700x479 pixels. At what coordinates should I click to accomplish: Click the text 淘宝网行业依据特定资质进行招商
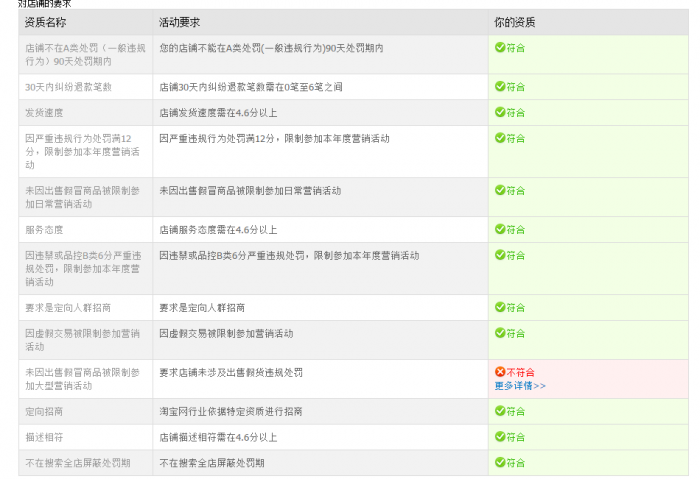(x=231, y=412)
